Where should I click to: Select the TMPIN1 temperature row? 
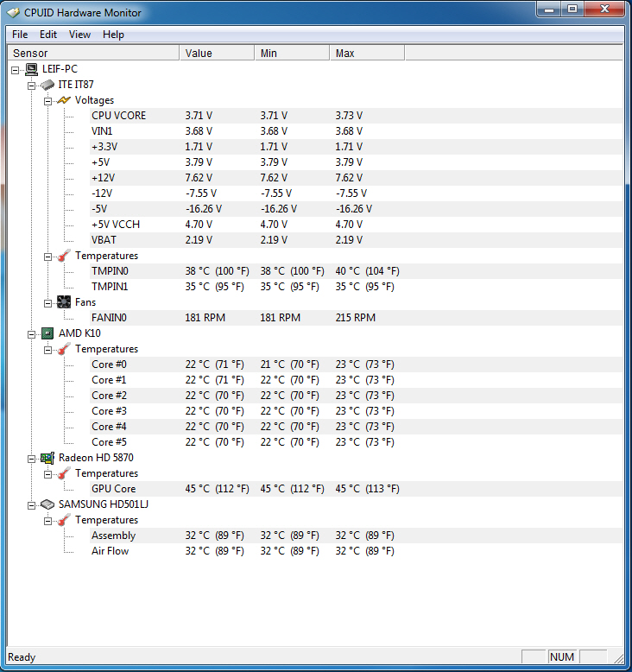click(x=356, y=287)
